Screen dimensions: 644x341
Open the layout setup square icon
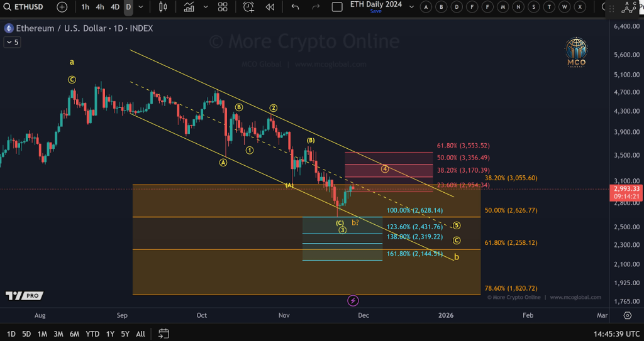337,7
